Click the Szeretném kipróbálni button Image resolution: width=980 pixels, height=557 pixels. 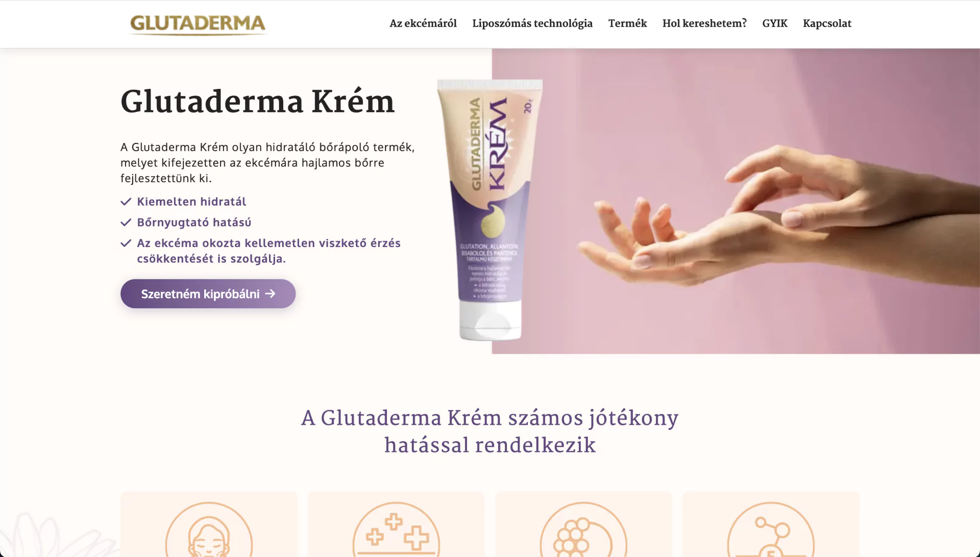point(208,294)
